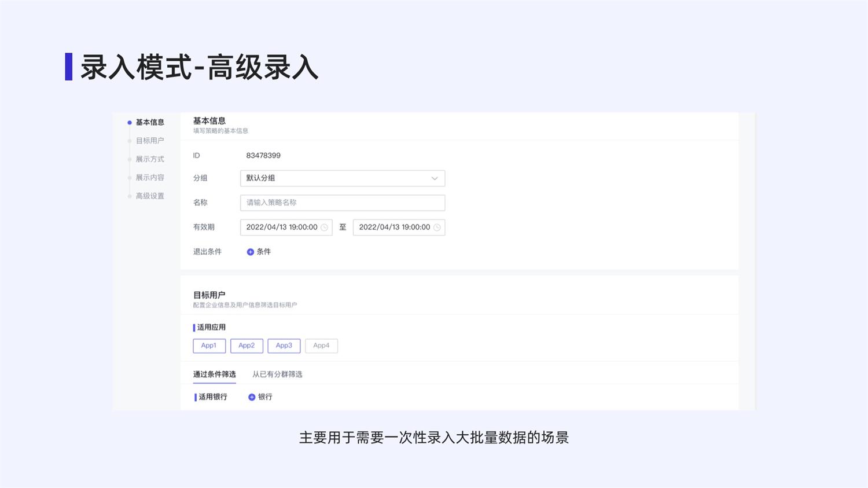
Task: Enable the unselected App4 tag
Action: [321, 346]
